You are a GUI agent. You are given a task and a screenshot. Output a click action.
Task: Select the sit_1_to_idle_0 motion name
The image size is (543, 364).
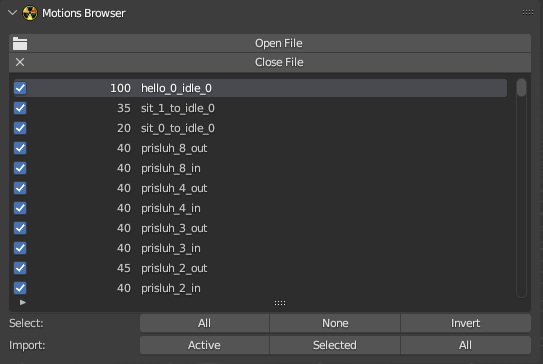178,108
